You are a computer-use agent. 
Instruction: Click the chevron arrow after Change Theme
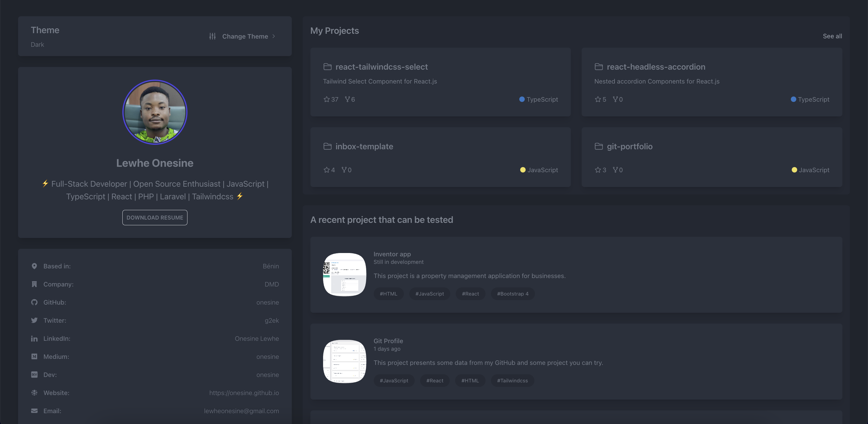274,36
